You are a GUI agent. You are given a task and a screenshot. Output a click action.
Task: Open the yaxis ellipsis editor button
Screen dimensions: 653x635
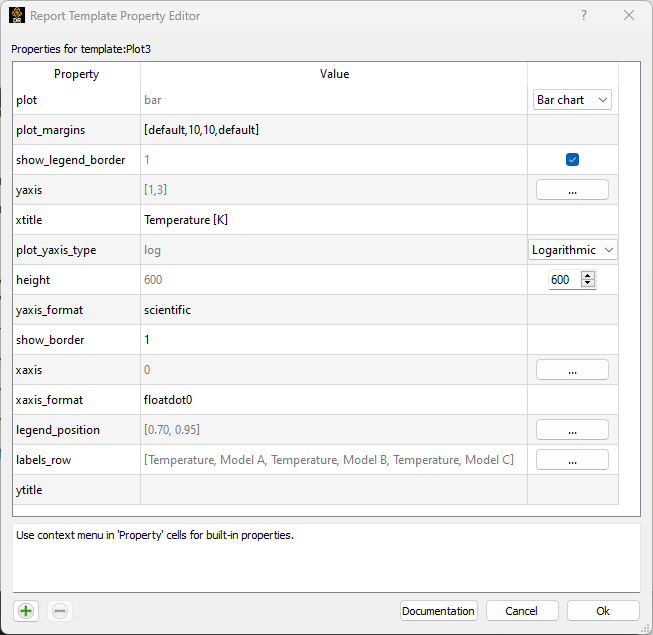(572, 190)
